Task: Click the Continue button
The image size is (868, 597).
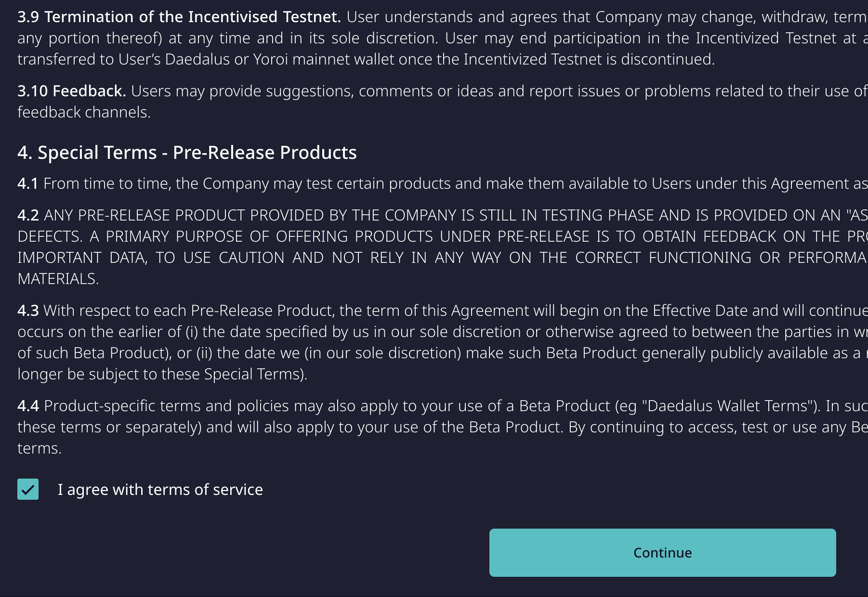Action: pos(662,553)
